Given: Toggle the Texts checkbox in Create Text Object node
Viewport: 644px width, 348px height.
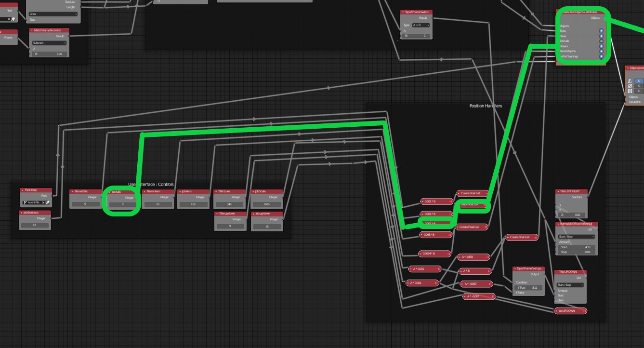Looking at the screenshot, I should [x=601, y=31].
